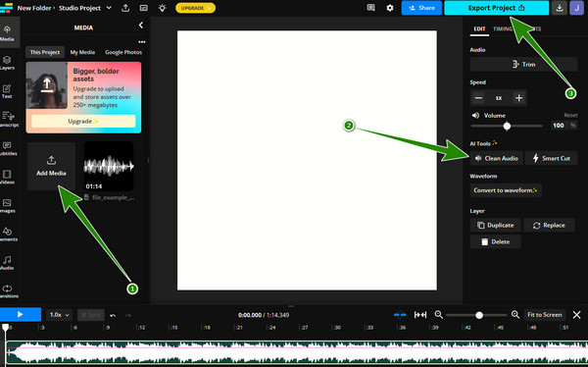Select the 01:14 audio file thumbnail
The image size is (588, 367).
coord(109,167)
